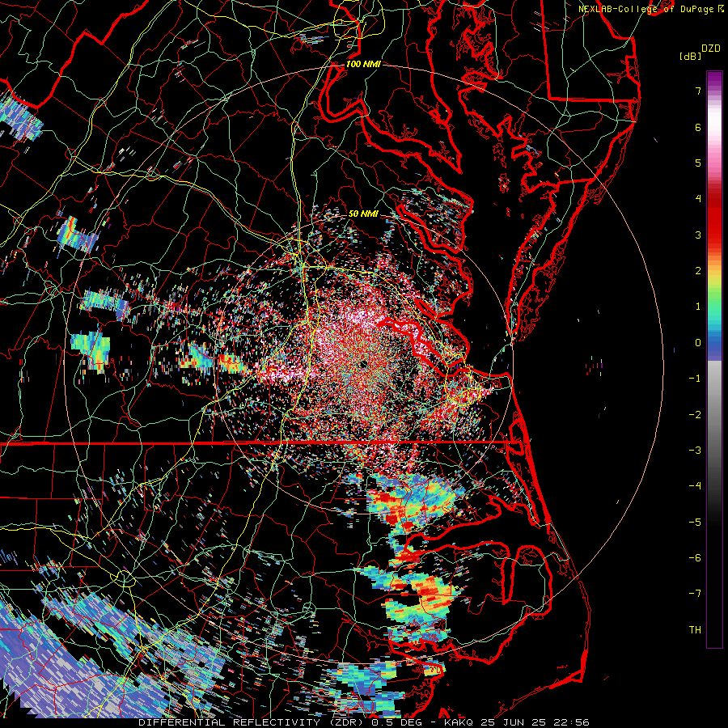Image resolution: width=728 pixels, height=728 pixels.
Task: Click the DZD product label above colorbar
Action: pyautogui.click(x=710, y=48)
